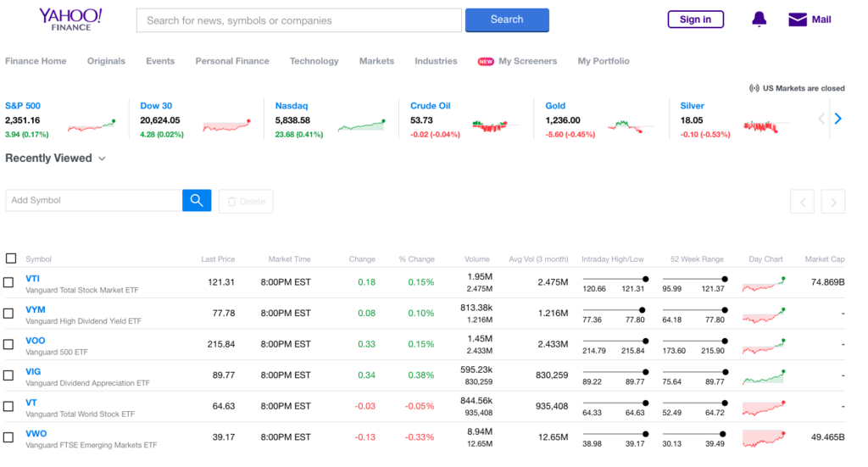This screenshot has width=868, height=467.
Task: View the VWO day chart
Action: pyautogui.click(x=764, y=438)
